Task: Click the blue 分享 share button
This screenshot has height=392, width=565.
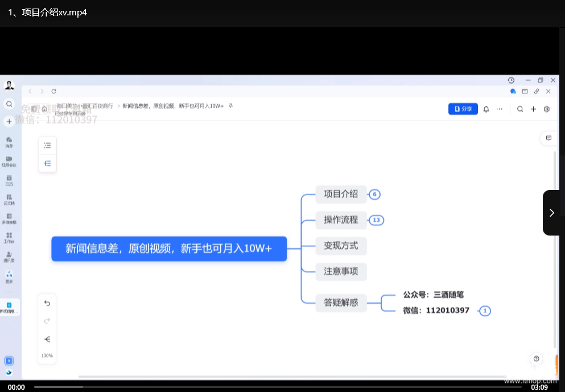Action: [x=463, y=109]
